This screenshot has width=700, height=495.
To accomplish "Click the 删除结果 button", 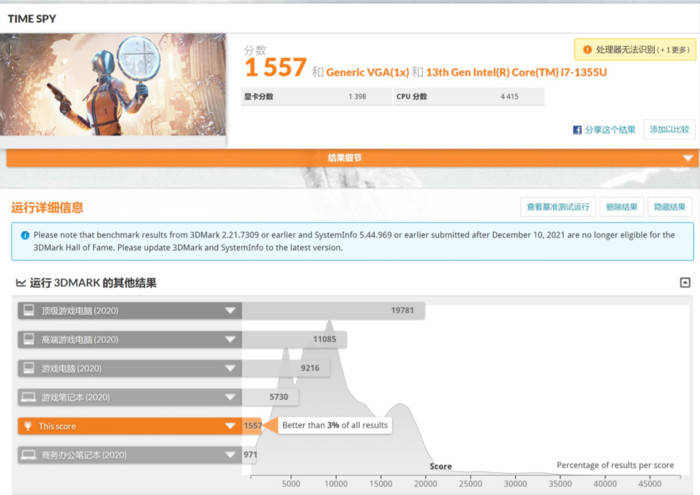I will [x=621, y=207].
